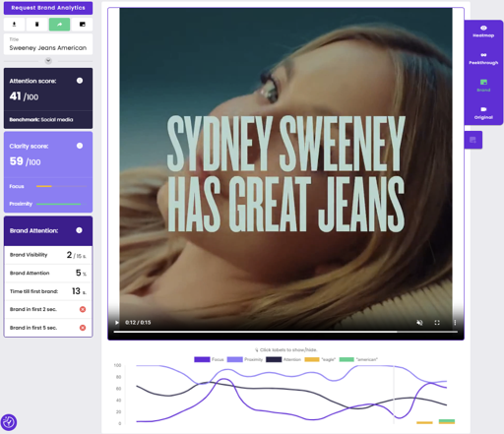Click the Proximity progress bar
The height and width of the screenshot is (434, 504).
click(x=61, y=204)
